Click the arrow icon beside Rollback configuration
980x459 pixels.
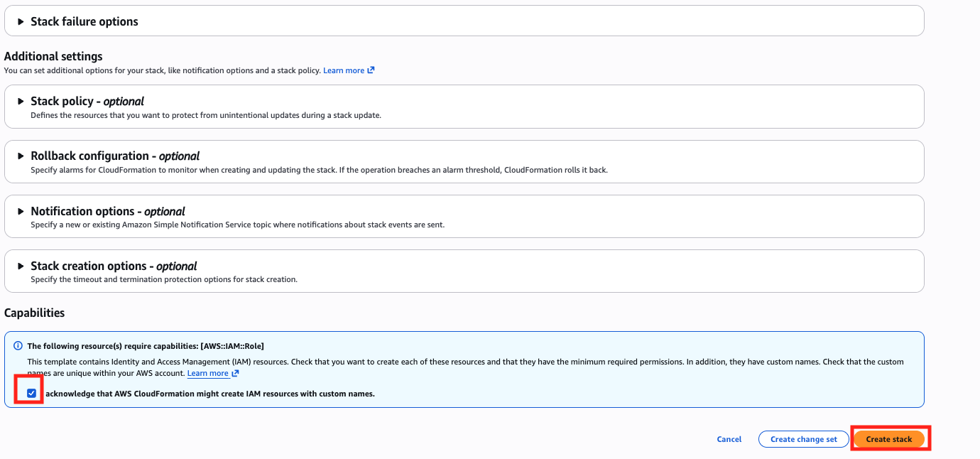[x=21, y=156]
